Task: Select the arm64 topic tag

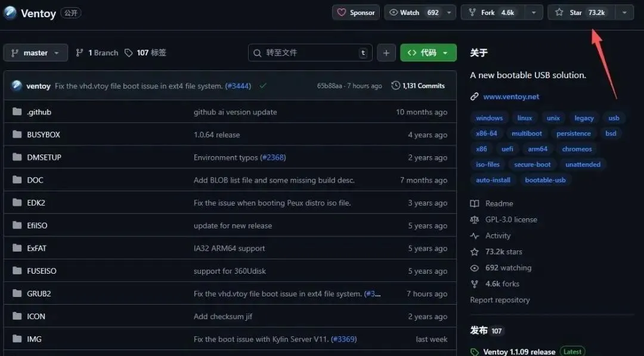Action: click(538, 149)
